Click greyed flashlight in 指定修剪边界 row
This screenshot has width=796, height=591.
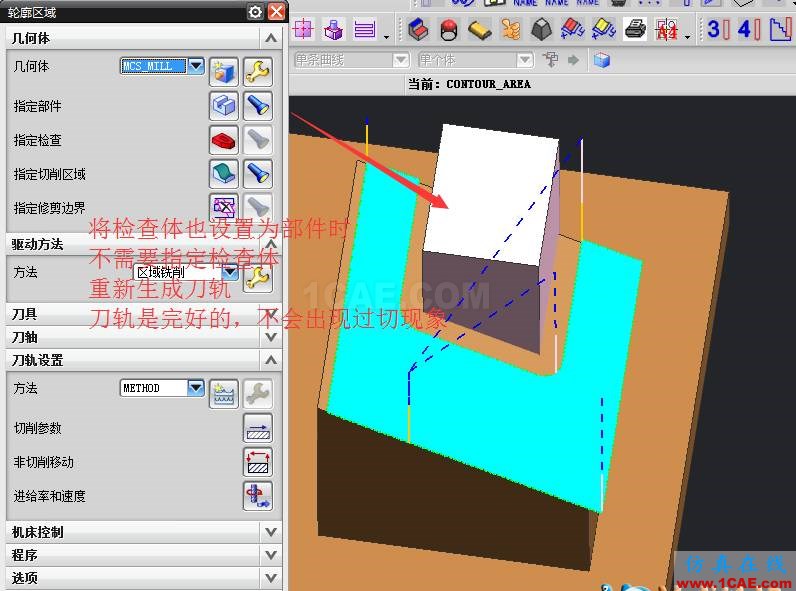pyautogui.click(x=258, y=206)
